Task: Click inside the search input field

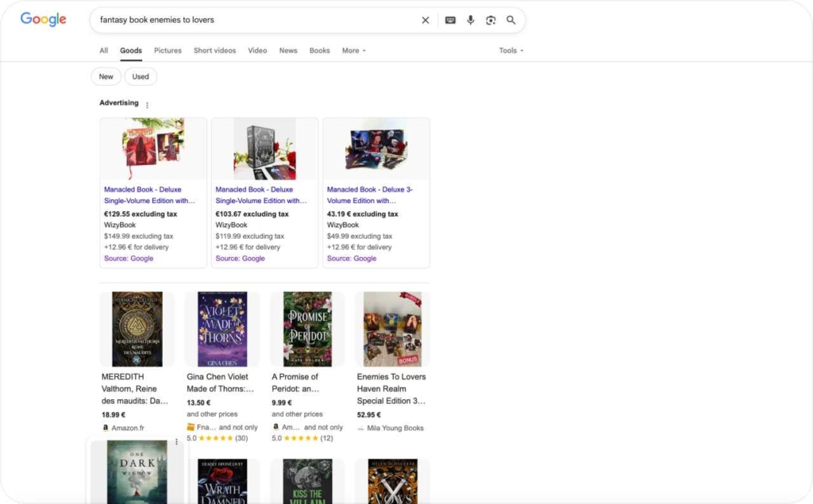Action: coord(254,20)
